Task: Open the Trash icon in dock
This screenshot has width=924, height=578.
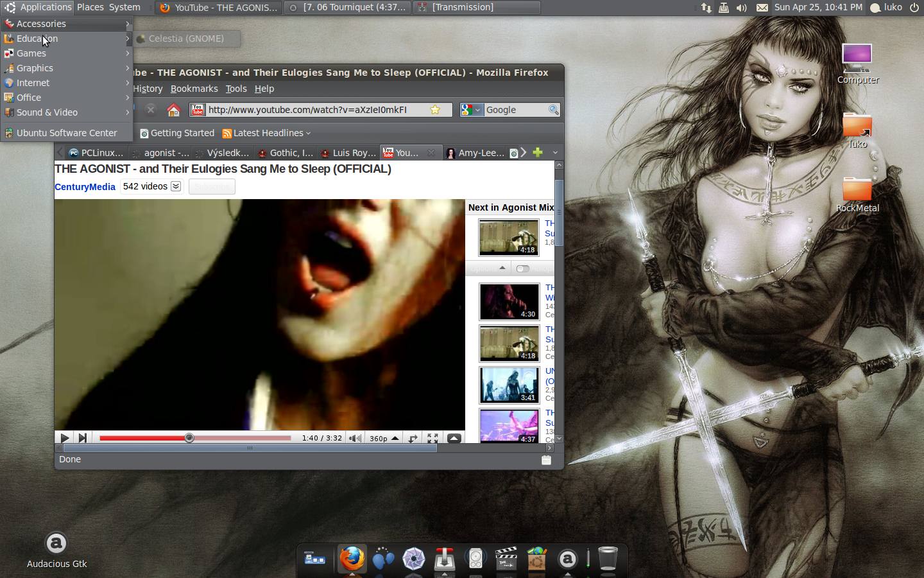Action: click(x=608, y=559)
